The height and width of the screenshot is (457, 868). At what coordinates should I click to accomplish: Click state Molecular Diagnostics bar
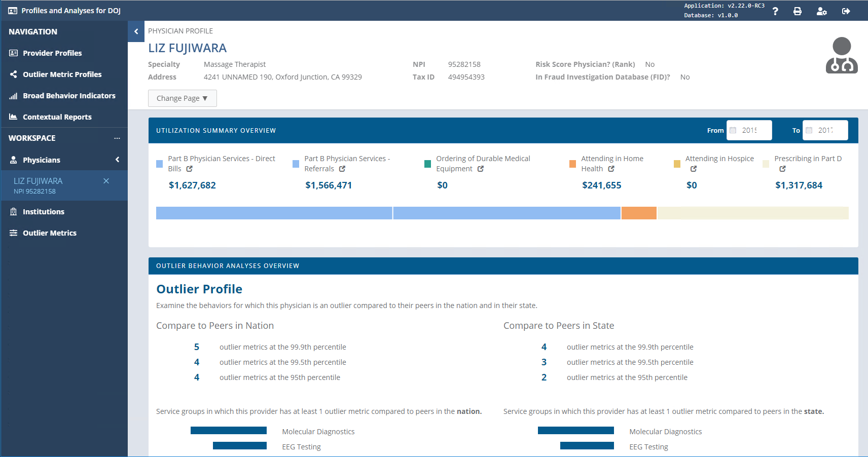pyautogui.click(x=576, y=431)
